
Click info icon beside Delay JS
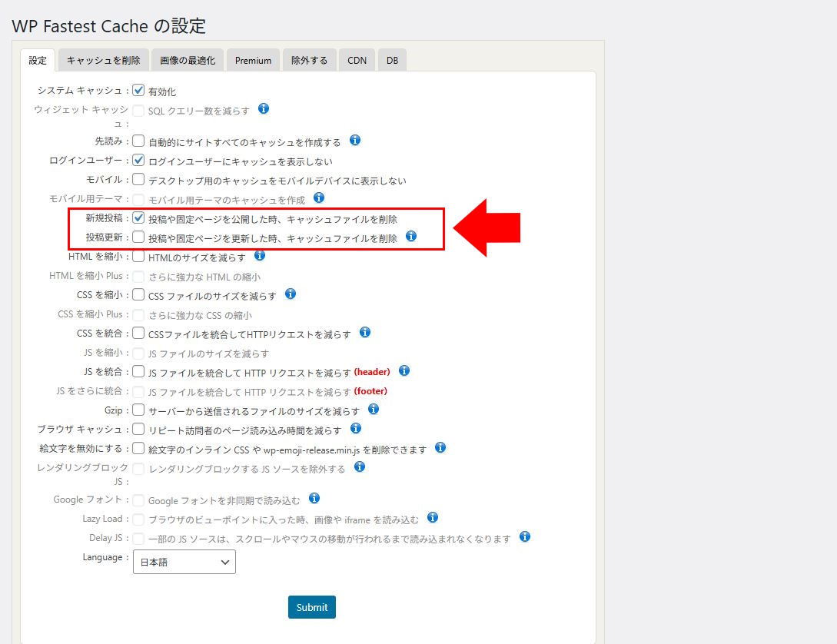pyautogui.click(x=525, y=536)
